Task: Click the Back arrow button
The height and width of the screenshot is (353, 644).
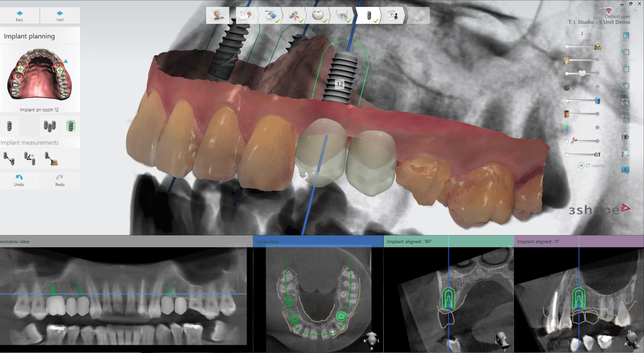Action: tap(19, 16)
